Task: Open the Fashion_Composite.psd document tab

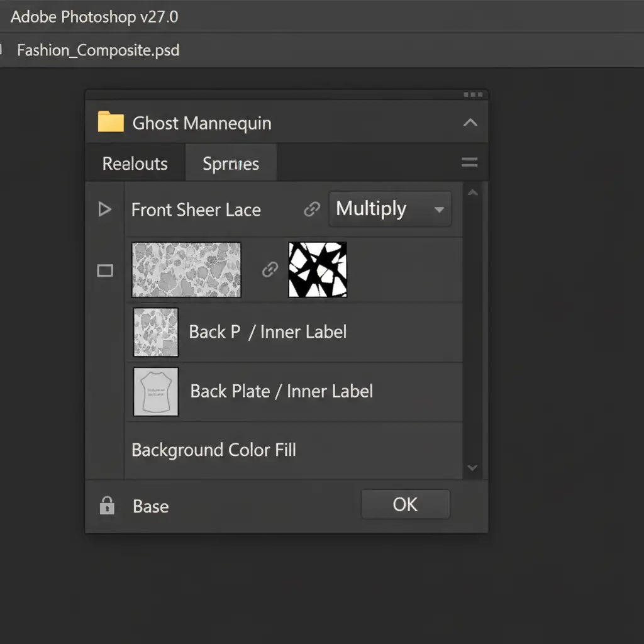Action: pyautogui.click(x=98, y=50)
